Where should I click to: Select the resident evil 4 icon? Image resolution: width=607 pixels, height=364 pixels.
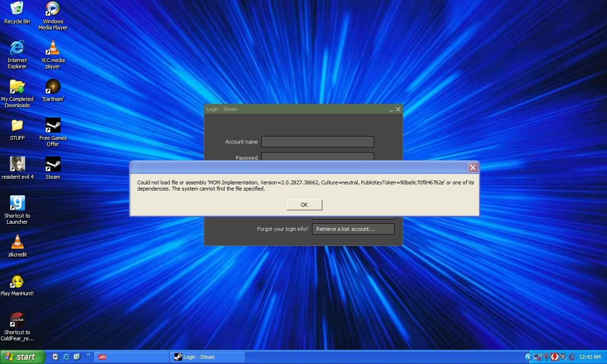17,164
